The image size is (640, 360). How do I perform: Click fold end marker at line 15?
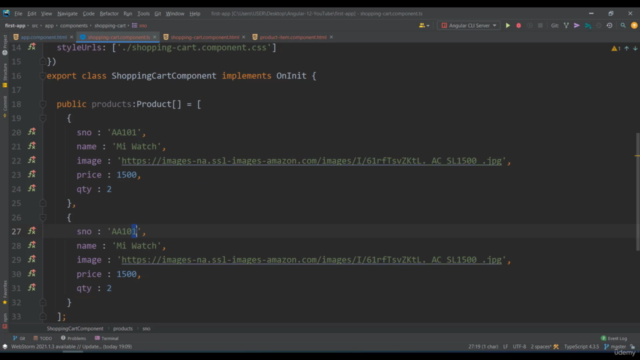pyautogui.click(x=42, y=62)
